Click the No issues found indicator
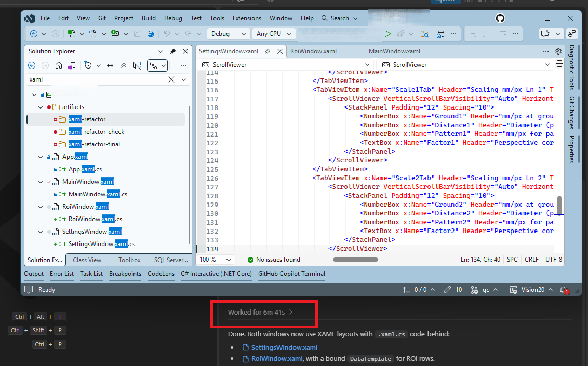This screenshot has width=588, height=366. (274, 260)
